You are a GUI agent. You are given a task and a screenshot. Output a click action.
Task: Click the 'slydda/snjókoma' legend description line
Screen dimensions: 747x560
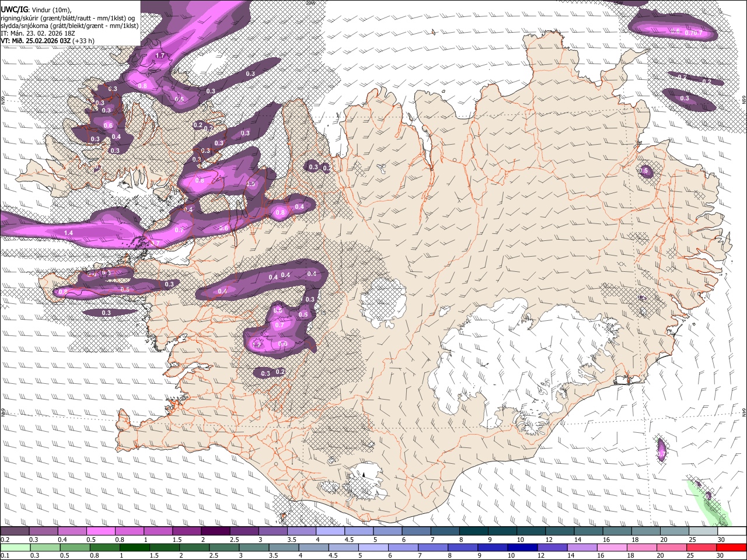69,26
